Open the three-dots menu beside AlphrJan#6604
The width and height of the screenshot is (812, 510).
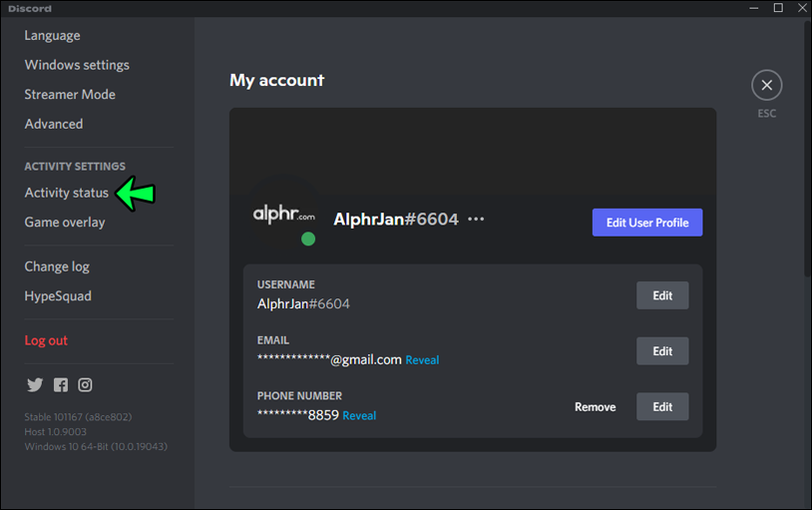point(476,220)
